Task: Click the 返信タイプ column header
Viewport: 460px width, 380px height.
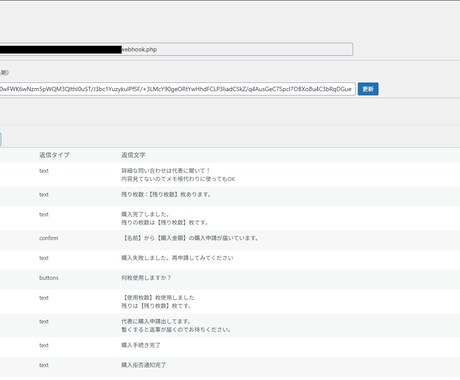Action: [x=54, y=155]
